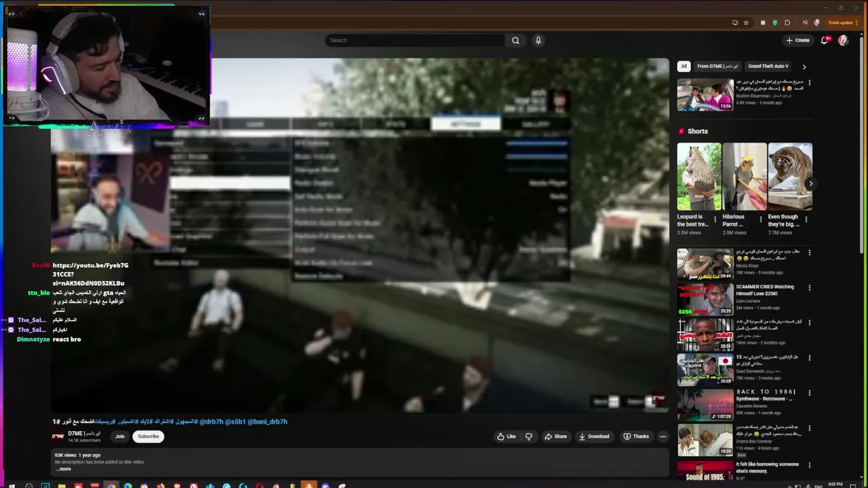
Task: Select the Grand Theft Auto V chip
Action: (768, 66)
